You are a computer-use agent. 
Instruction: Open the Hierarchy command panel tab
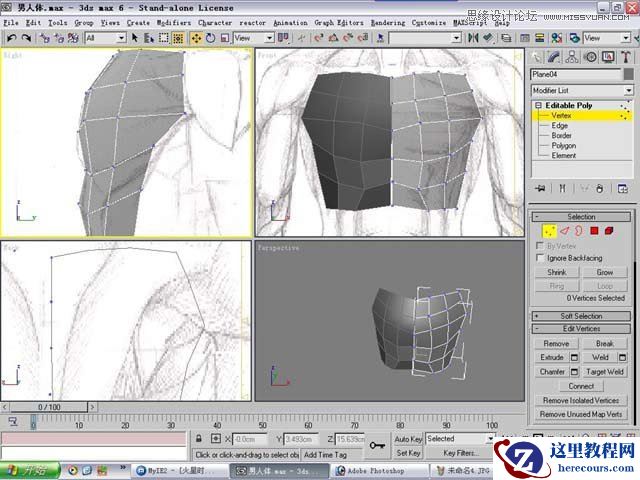(574, 57)
